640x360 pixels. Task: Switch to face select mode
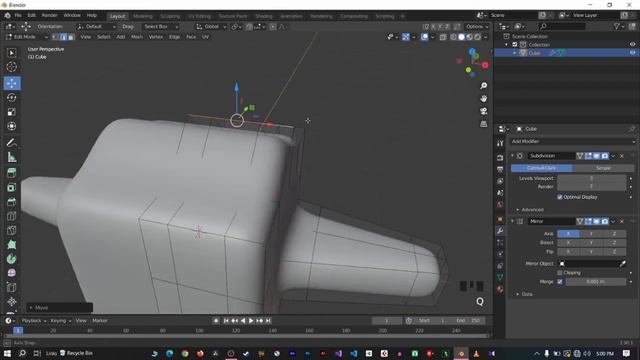click(x=71, y=37)
